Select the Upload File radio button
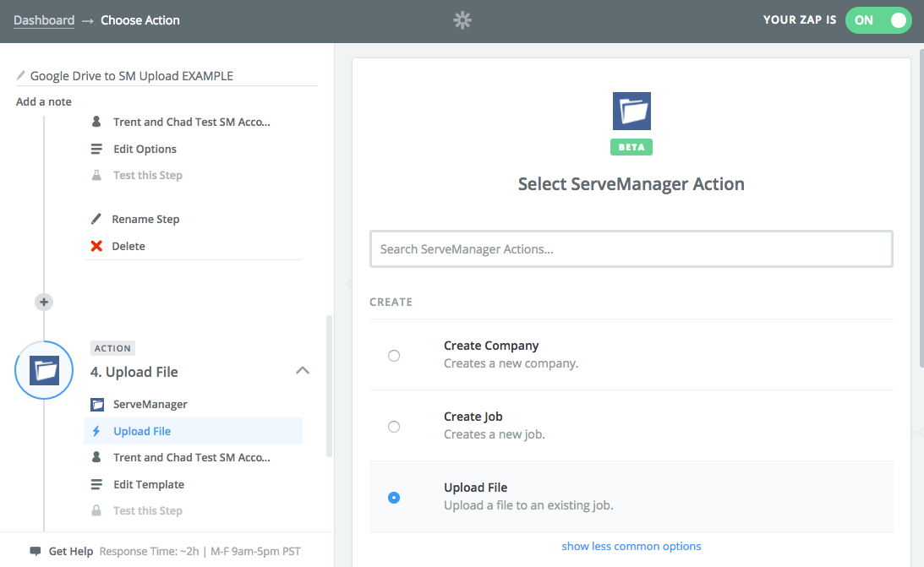 click(x=394, y=498)
